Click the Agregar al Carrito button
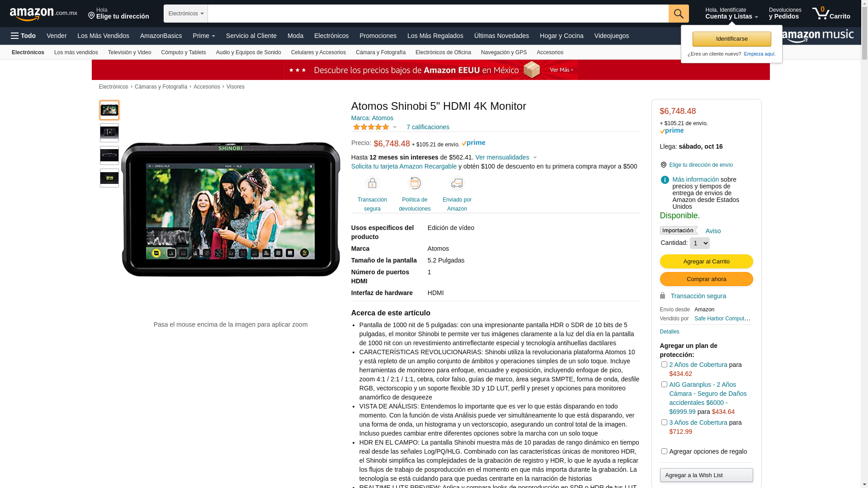This screenshot has height=488, width=868. click(x=706, y=262)
